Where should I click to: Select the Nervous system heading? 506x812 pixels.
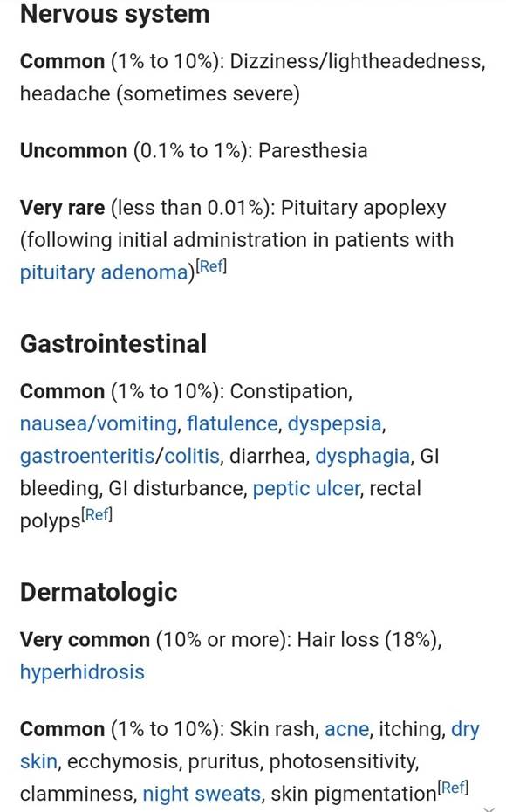115,14
